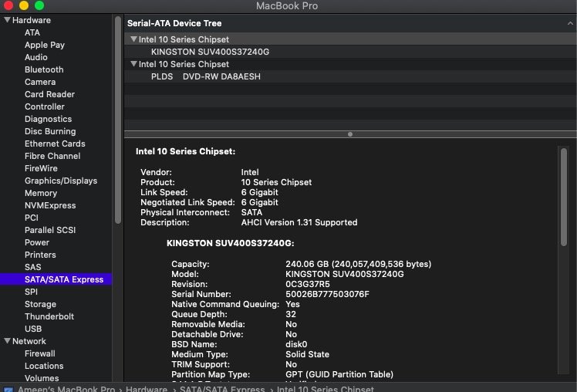Click the KINGSTON SUV400S37240G: details heading
The width and height of the screenshot is (577, 392).
tap(231, 243)
